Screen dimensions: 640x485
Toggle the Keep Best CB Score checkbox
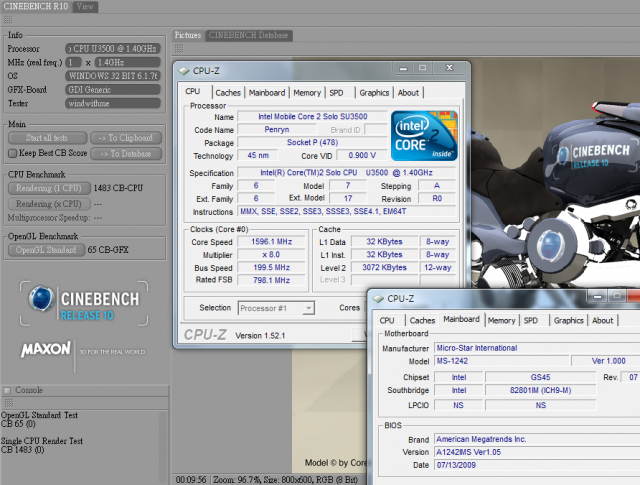(x=13, y=153)
